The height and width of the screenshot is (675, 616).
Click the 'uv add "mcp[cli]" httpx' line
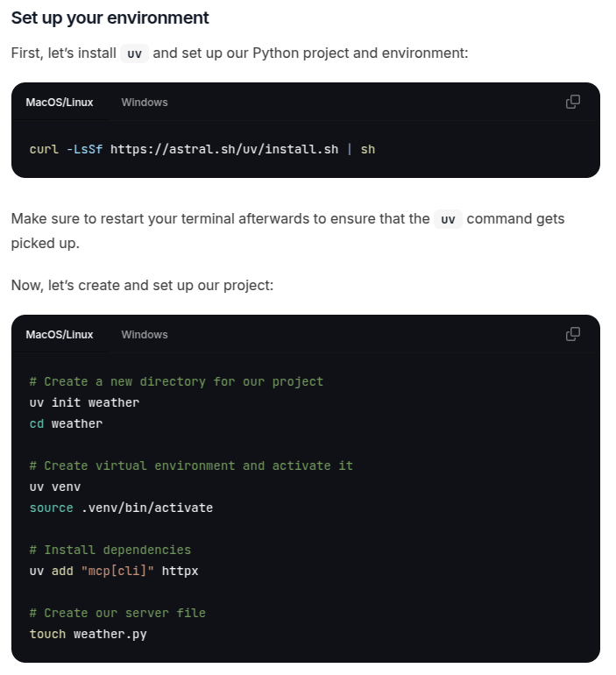(x=114, y=572)
